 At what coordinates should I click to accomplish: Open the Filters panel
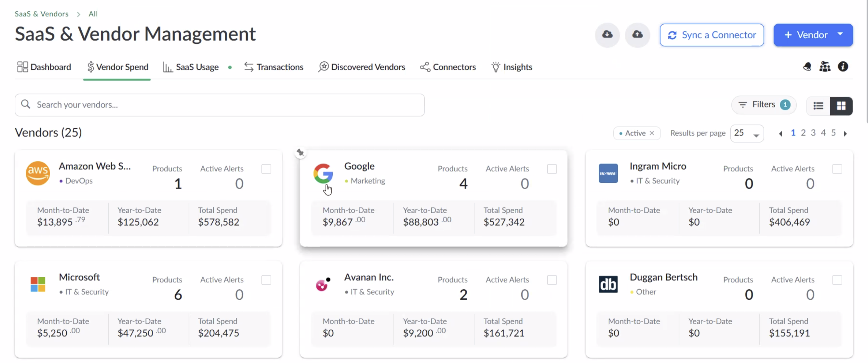coord(763,105)
